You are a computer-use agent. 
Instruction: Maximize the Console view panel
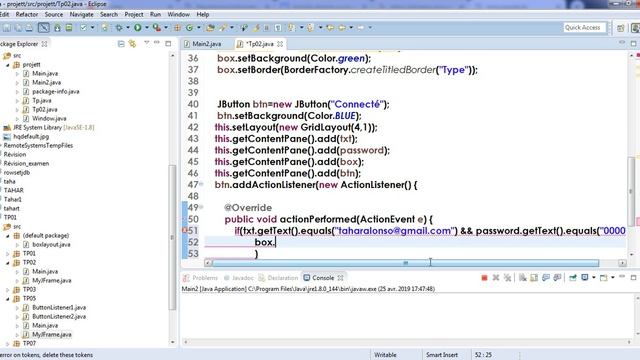tap(633, 278)
